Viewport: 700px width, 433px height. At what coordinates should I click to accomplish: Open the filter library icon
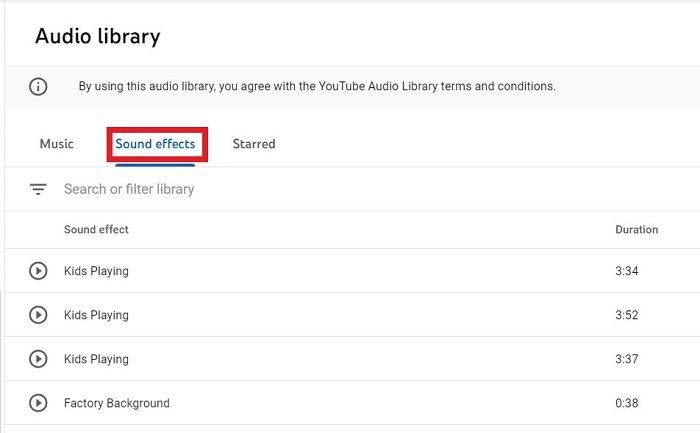[38, 189]
